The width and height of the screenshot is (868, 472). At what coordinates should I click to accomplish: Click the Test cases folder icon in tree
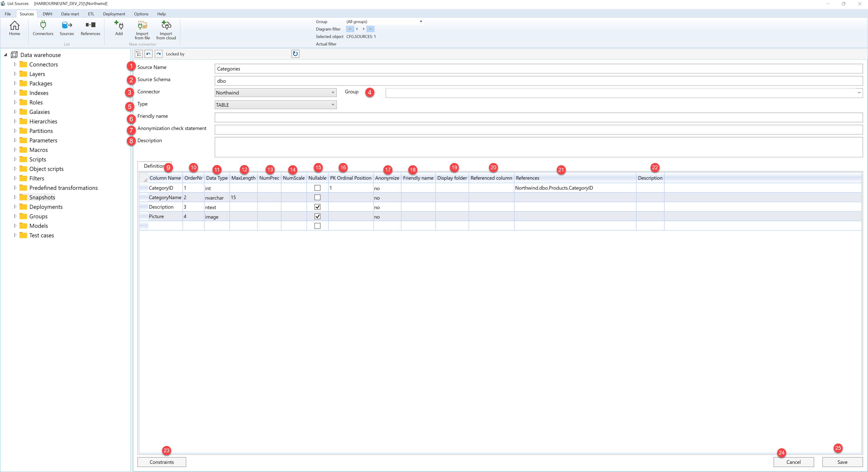[x=23, y=235]
